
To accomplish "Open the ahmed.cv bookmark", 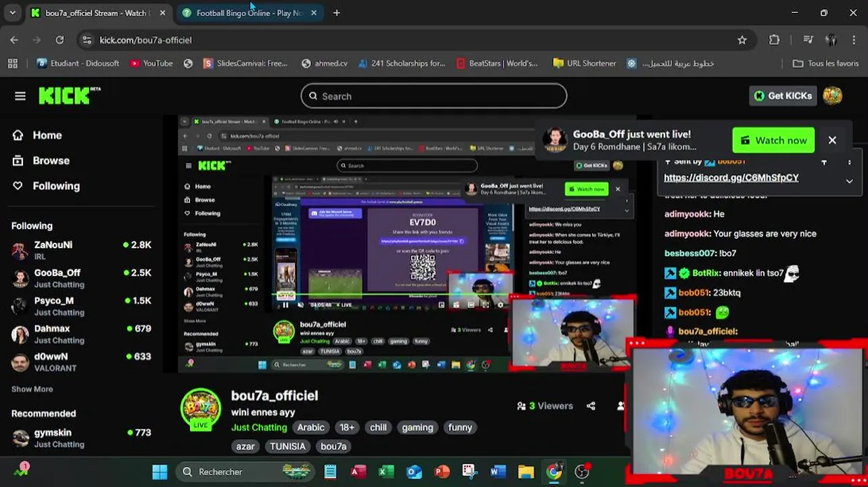I will (x=324, y=64).
